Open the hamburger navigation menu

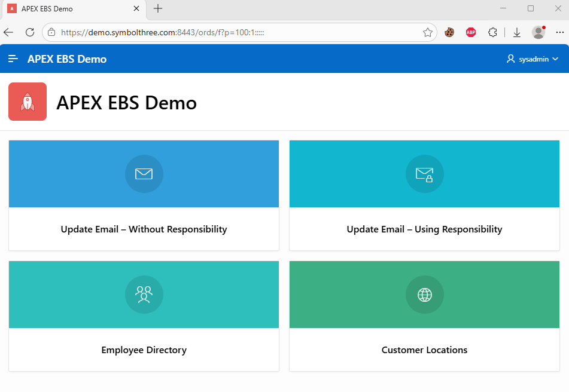tap(13, 59)
